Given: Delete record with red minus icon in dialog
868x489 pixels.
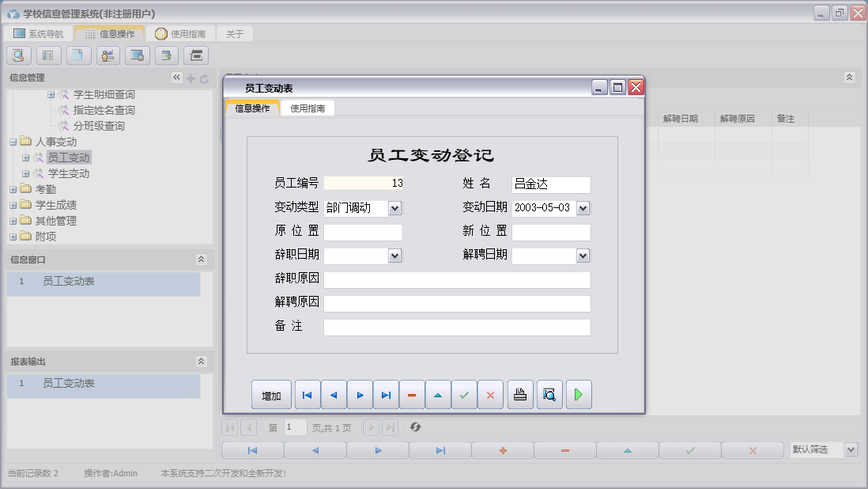Looking at the screenshot, I should [412, 395].
